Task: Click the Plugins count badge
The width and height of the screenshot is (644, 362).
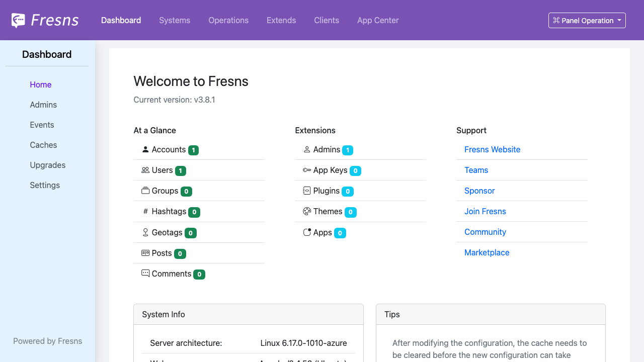Action: tap(348, 191)
